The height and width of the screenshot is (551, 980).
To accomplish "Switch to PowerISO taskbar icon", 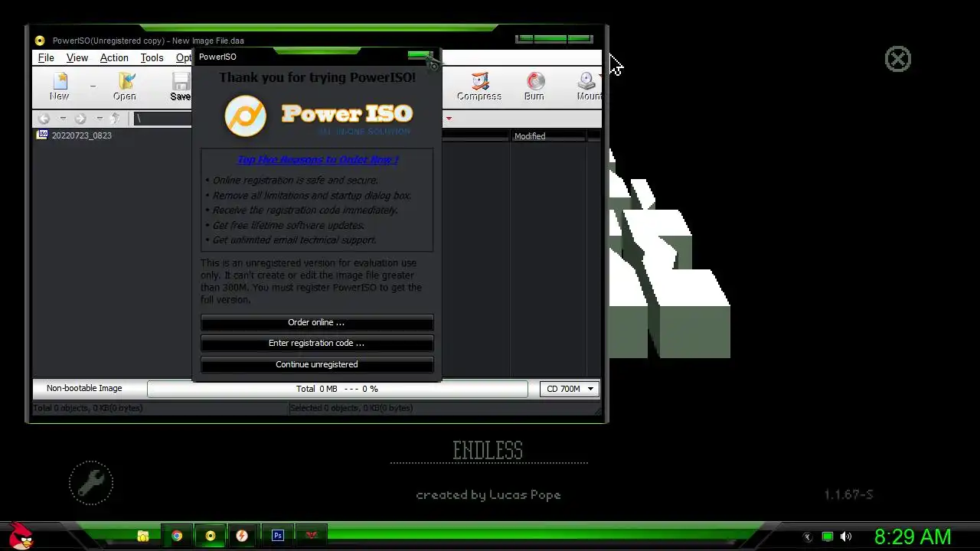I will 211,536.
